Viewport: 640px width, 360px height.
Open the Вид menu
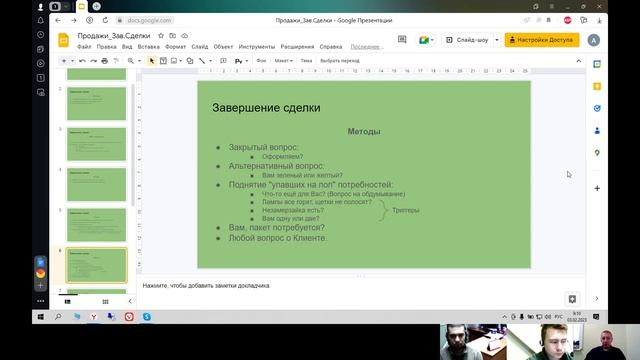click(x=127, y=47)
